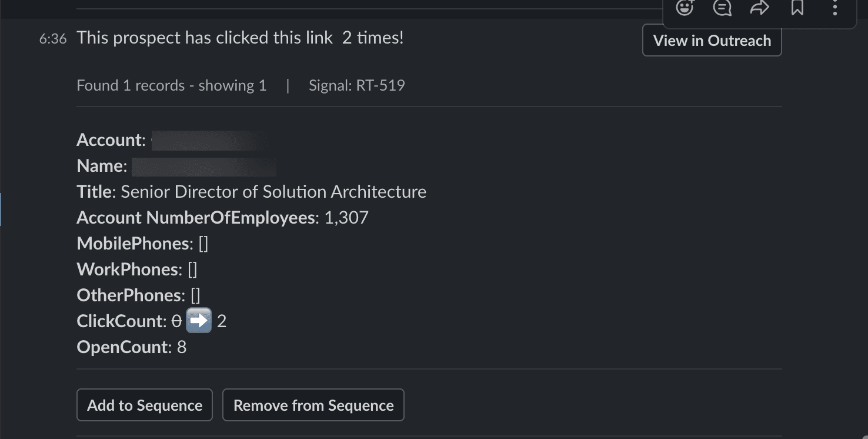The width and height of the screenshot is (868, 439).
Task: Click the View in Outreach button
Action: click(712, 41)
